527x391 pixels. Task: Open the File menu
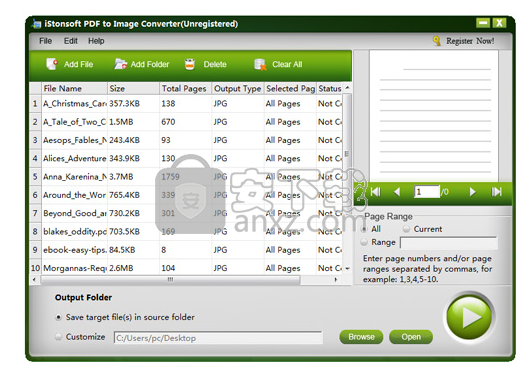(x=45, y=41)
